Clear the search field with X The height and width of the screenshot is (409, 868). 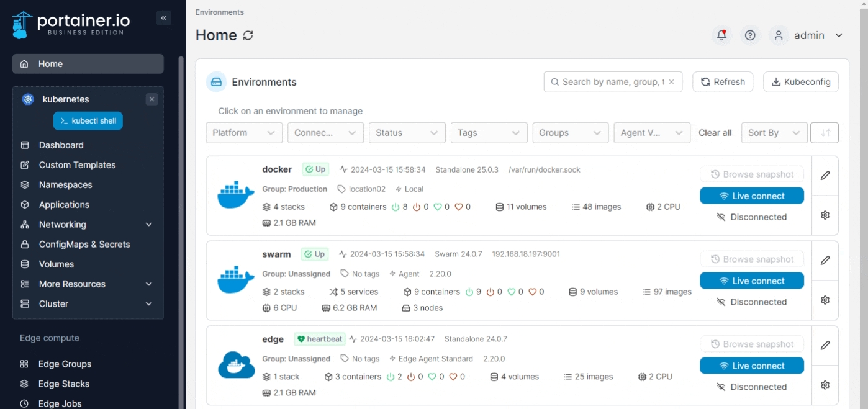[x=671, y=82]
